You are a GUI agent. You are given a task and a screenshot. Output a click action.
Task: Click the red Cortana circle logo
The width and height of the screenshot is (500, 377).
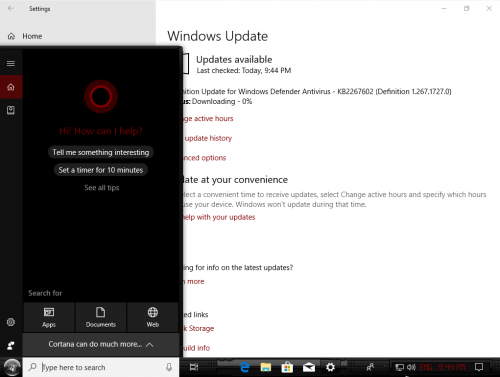point(101,96)
